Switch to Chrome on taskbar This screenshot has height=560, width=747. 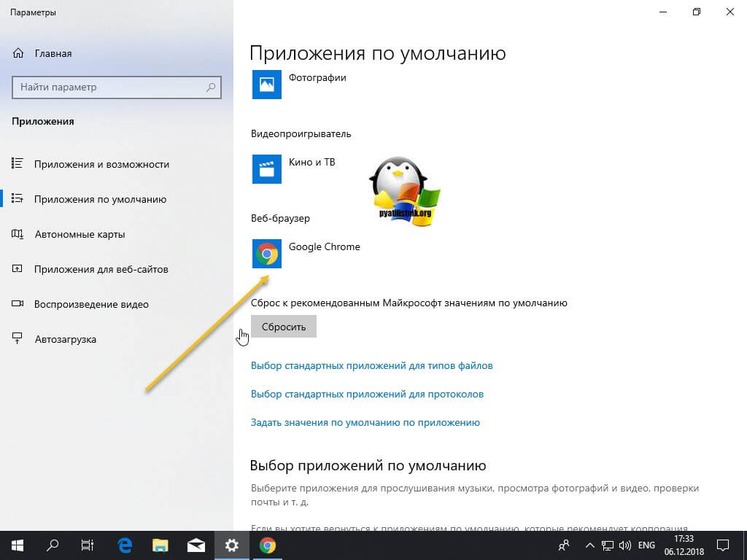pos(267,545)
